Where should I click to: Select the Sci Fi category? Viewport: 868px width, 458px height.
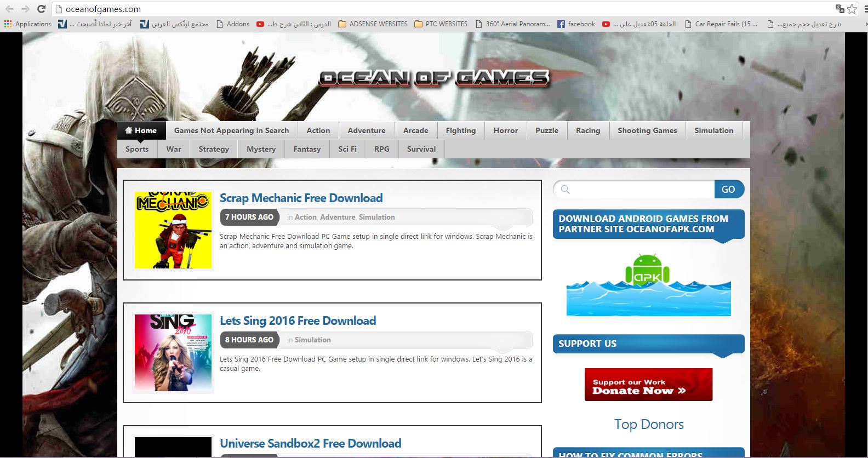click(x=347, y=149)
